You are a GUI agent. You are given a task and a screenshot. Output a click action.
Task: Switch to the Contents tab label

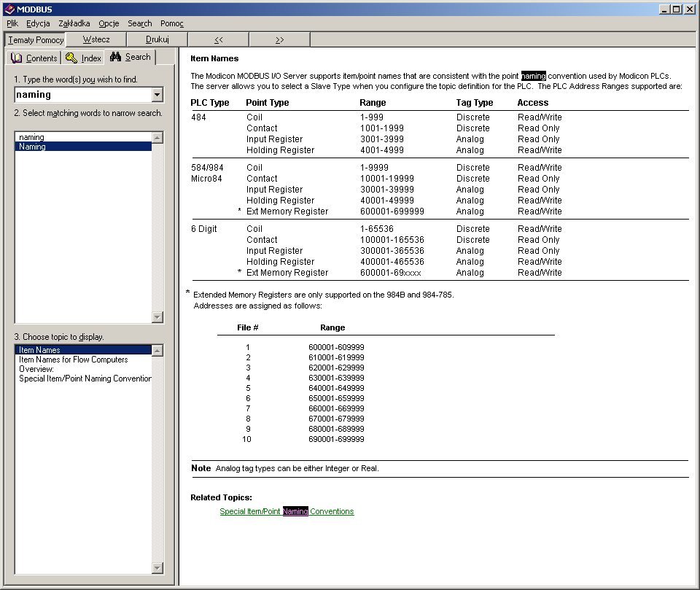pos(42,58)
